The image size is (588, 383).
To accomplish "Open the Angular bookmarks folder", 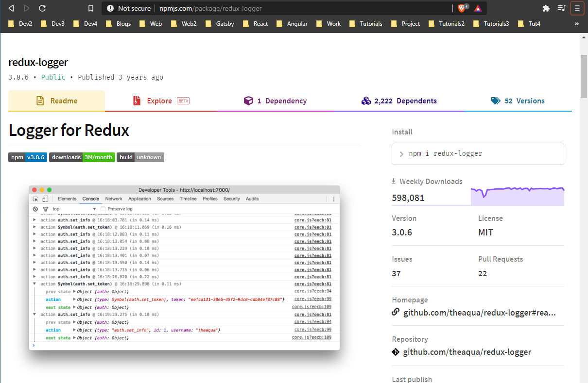I will [x=292, y=23].
